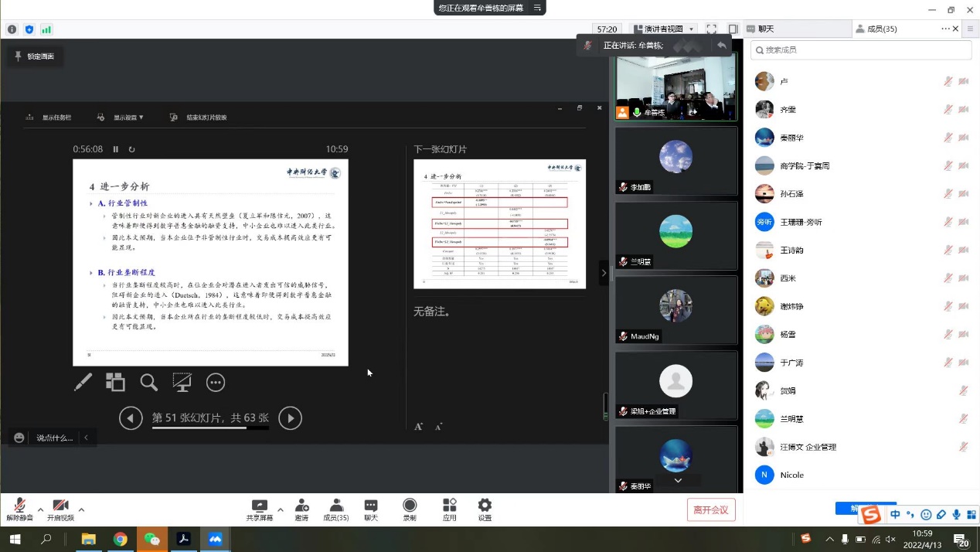This screenshot has height=552, width=980.
Task: Click the Invite icon in meeting toolbar
Action: point(301,506)
